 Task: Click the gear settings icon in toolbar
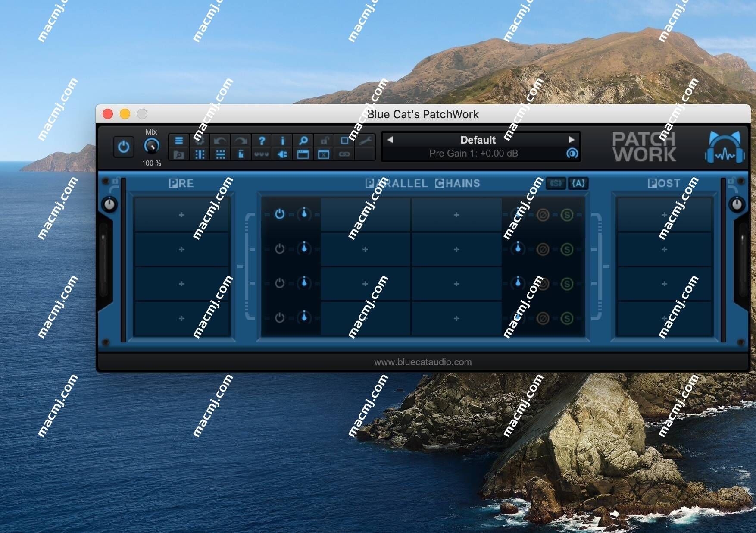(x=200, y=141)
